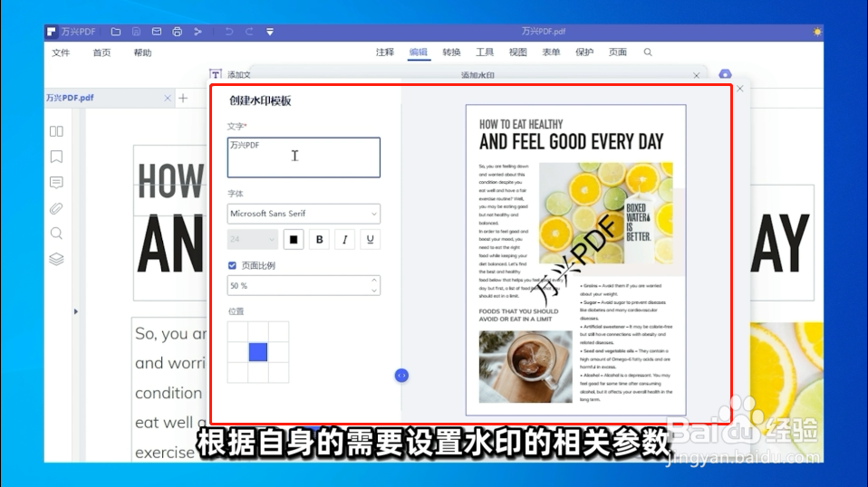This screenshot has width=868, height=487.
Task: Open the 帮助 menu
Action: (143, 53)
